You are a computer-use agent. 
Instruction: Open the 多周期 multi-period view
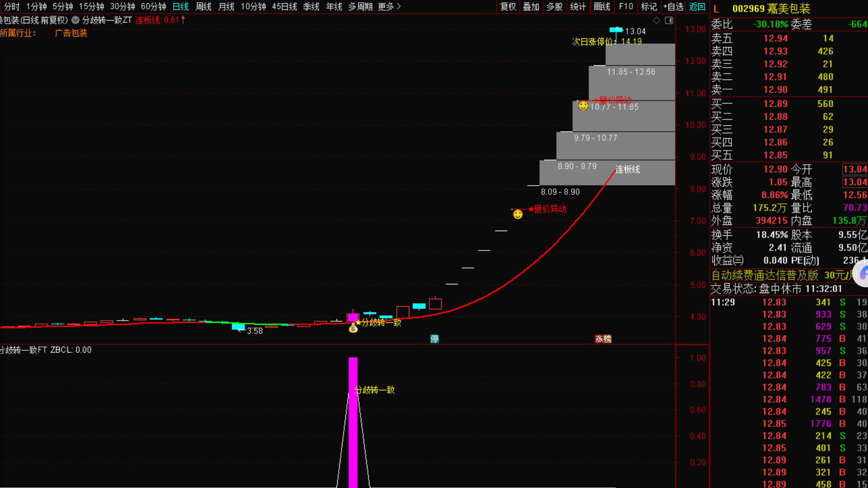pos(360,6)
